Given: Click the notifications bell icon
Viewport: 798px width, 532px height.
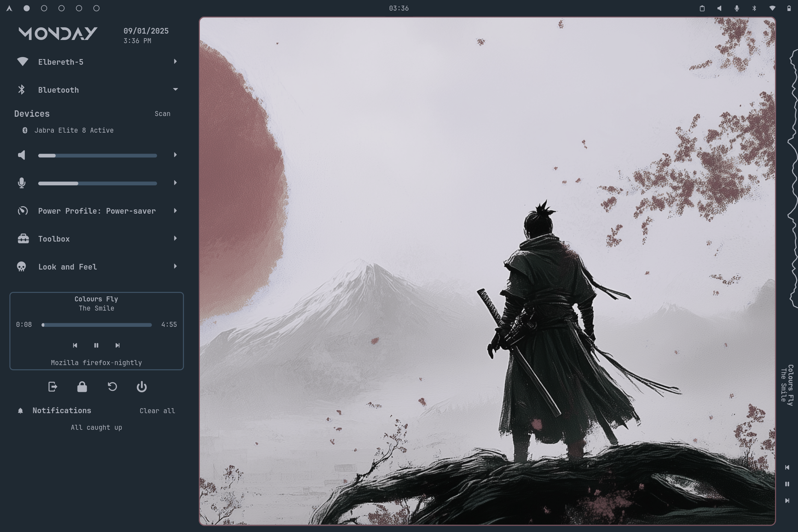Looking at the screenshot, I should [x=21, y=411].
